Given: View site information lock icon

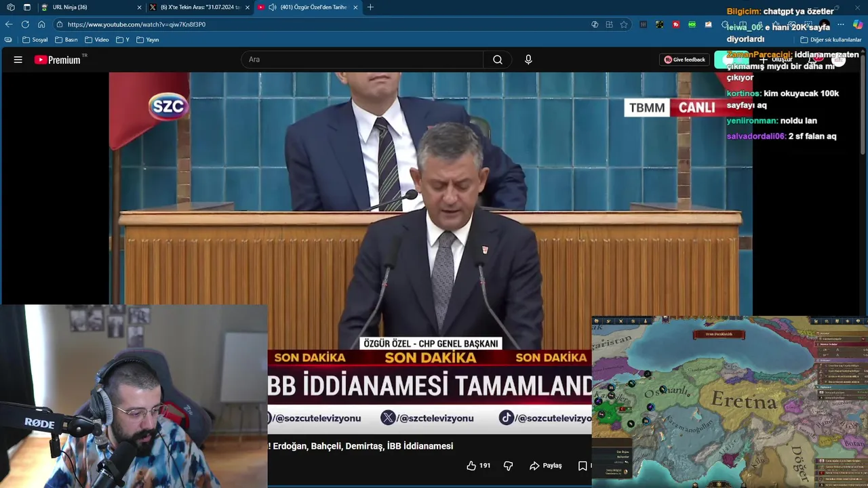Looking at the screenshot, I should pos(60,24).
